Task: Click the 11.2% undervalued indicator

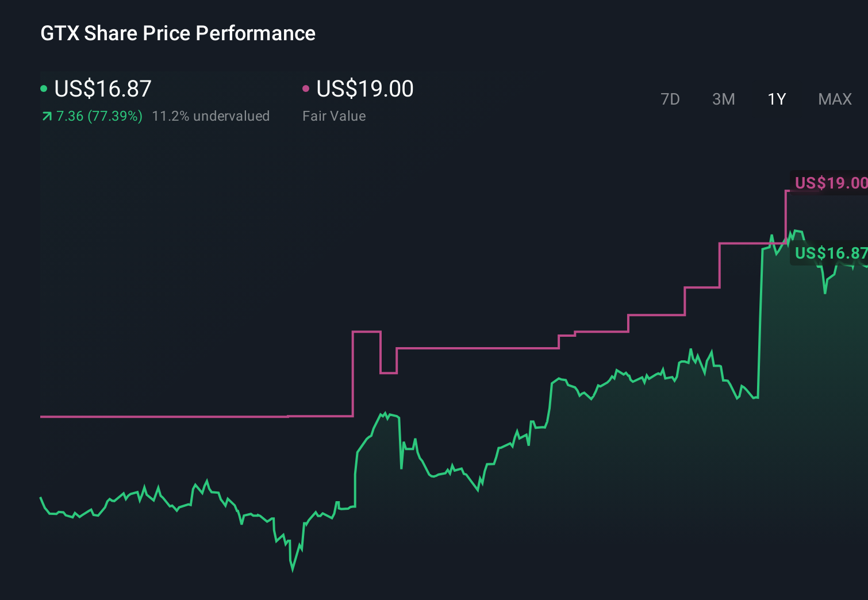Action: (211, 116)
